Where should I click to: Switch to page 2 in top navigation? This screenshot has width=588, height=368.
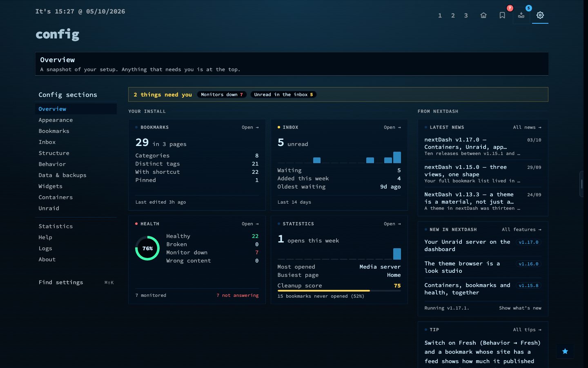[453, 16]
